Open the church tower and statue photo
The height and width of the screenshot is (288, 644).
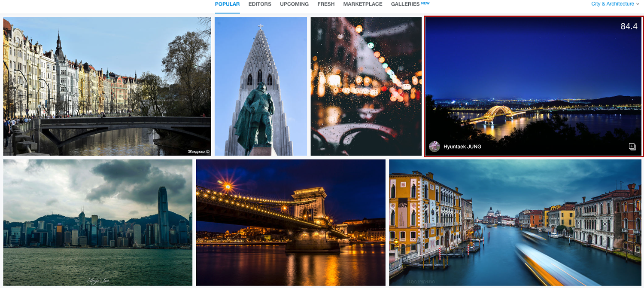261,86
